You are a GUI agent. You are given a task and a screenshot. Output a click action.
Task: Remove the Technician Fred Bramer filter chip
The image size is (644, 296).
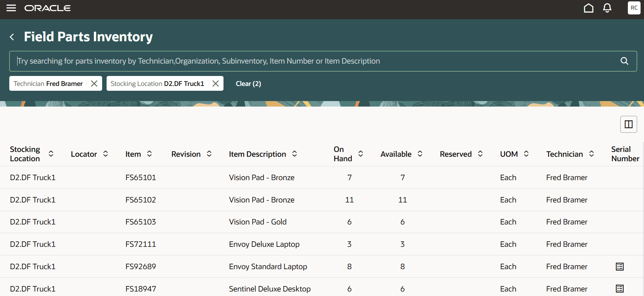[94, 84]
